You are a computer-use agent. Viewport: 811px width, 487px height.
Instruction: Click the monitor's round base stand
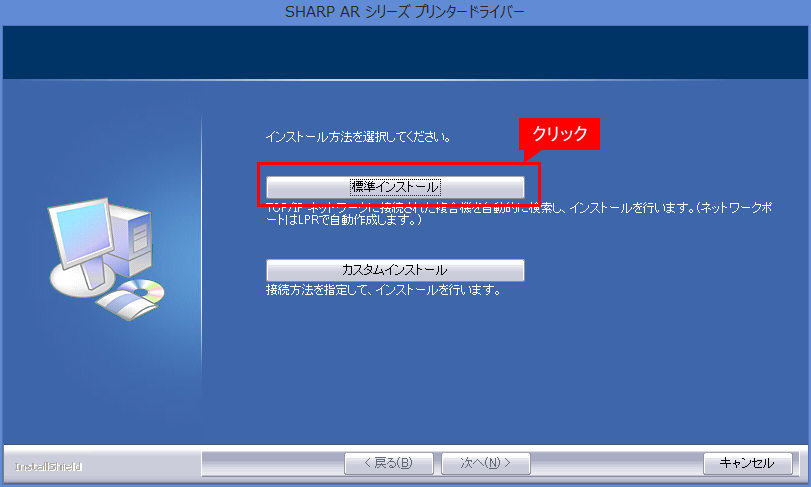click(80, 284)
